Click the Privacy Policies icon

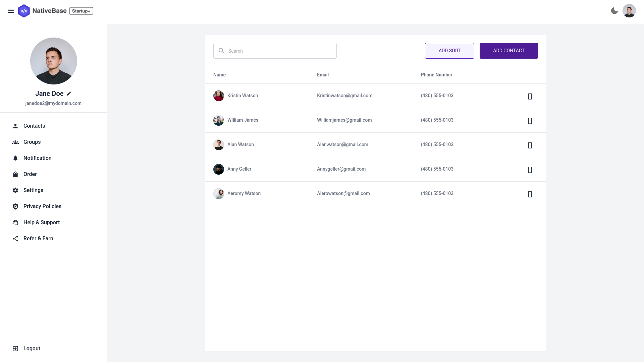point(15,206)
